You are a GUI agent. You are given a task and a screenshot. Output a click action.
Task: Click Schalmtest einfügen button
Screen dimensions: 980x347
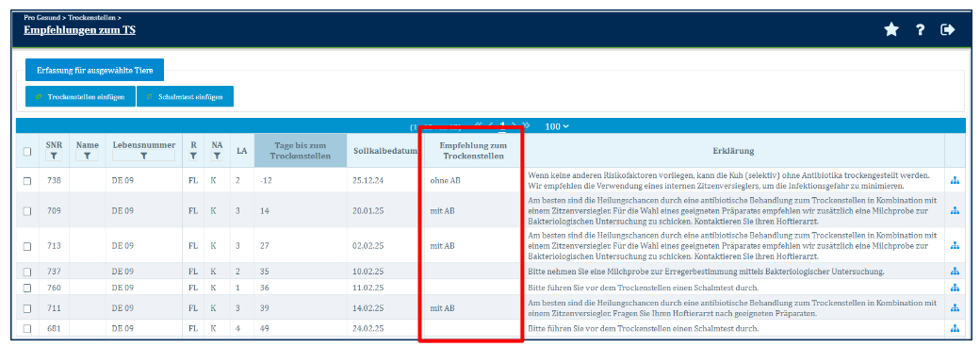coord(185,97)
